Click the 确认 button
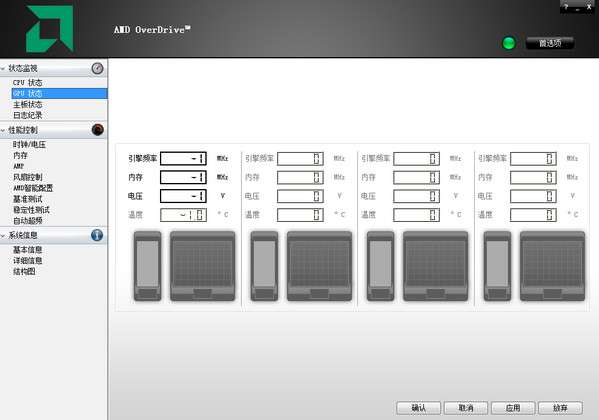 coord(418,408)
